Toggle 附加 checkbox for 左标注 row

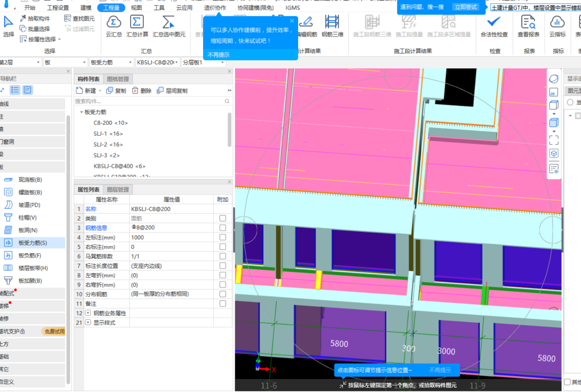223,237
